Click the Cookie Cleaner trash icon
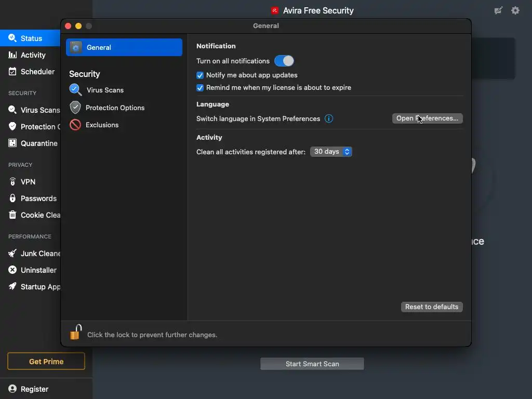 coord(12,215)
